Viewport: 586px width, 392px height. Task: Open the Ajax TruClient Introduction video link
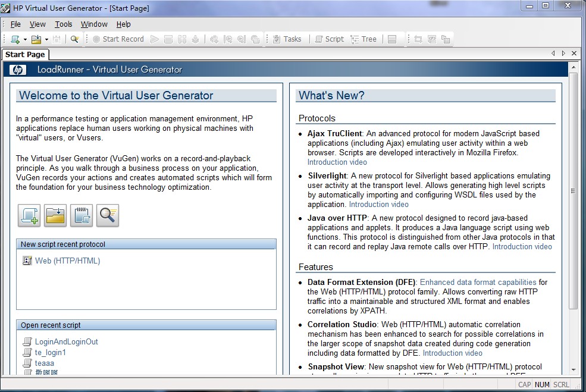click(337, 162)
